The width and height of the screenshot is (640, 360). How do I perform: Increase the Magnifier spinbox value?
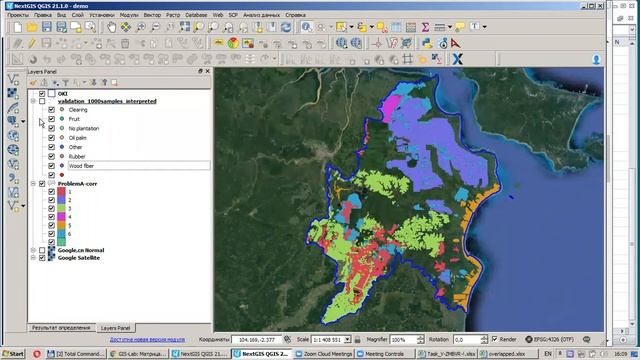pos(420,338)
